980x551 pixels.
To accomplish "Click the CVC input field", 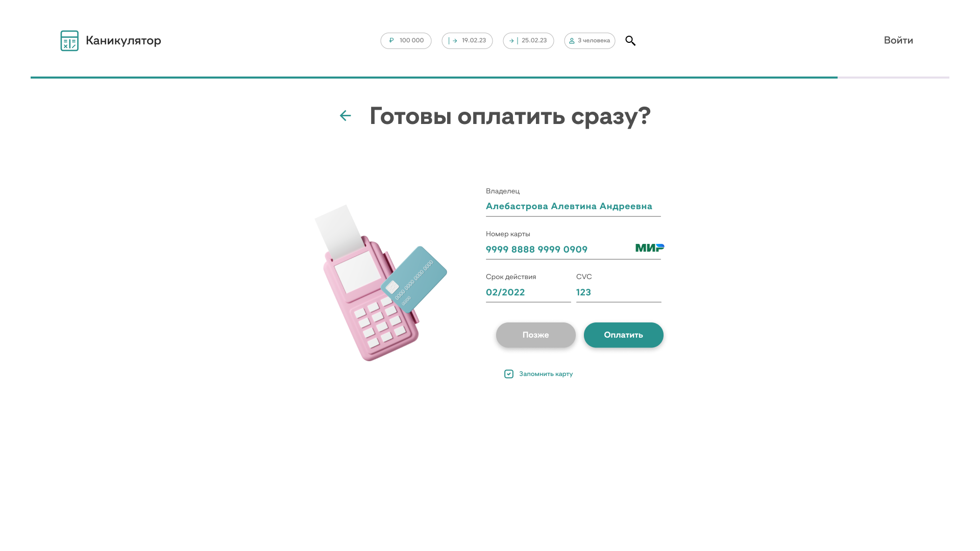I will click(619, 292).
